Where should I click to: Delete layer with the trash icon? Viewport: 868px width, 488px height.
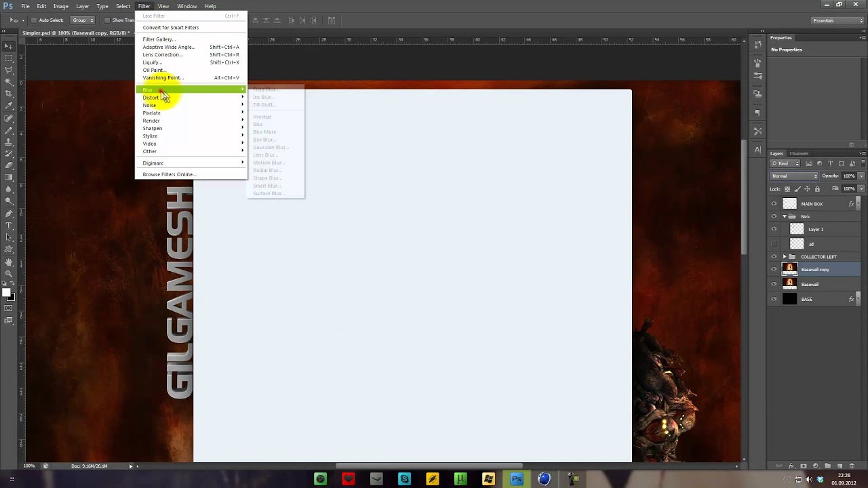coord(852,466)
